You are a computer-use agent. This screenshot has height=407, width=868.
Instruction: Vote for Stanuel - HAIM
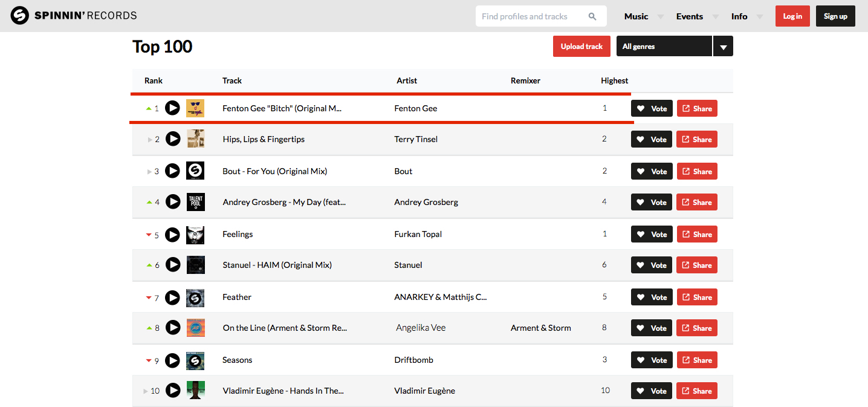point(652,265)
